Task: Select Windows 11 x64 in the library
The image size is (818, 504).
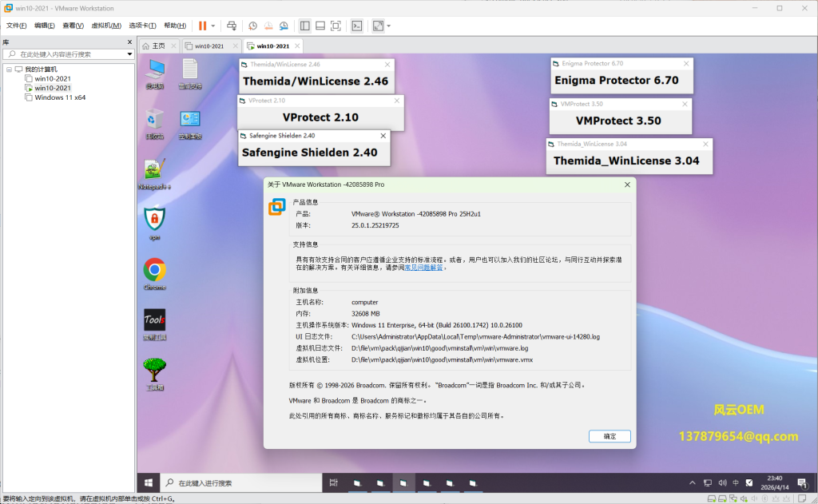Action: 60,97
